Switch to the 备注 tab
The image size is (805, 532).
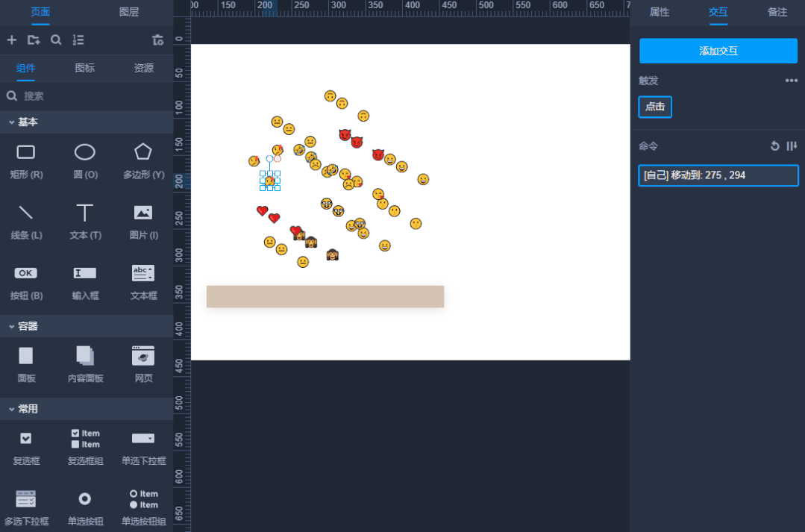tap(777, 12)
